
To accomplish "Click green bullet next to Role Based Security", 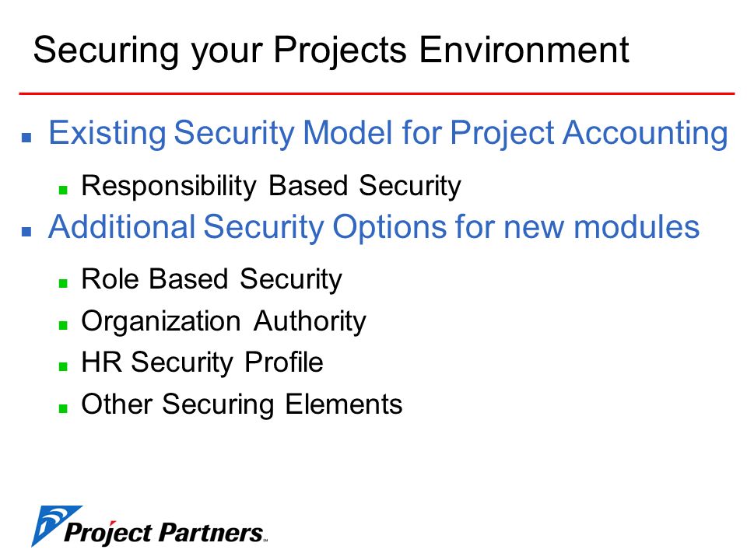I will tap(63, 283).
